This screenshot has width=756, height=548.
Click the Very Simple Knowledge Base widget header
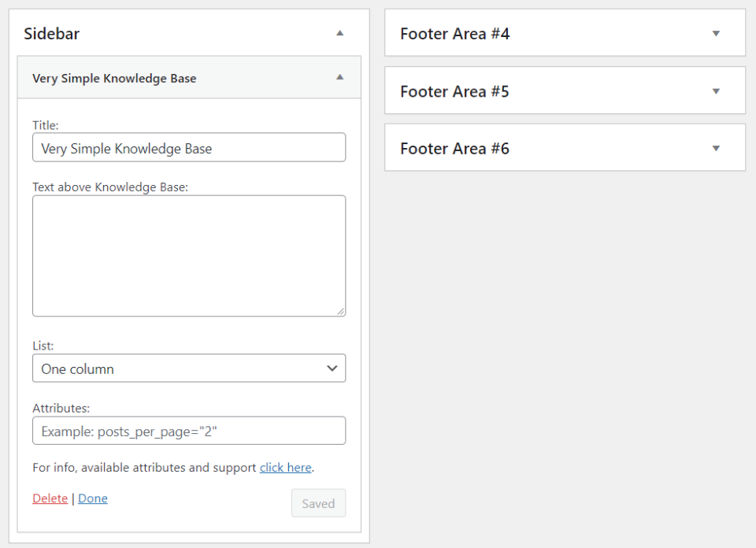pos(114,79)
